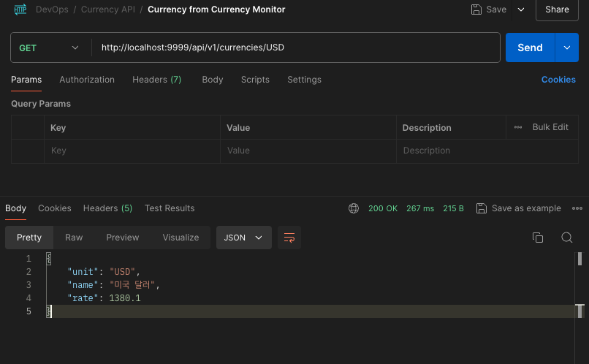Click line number 5 in the response

pyautogui.click(x=28, y=311)
